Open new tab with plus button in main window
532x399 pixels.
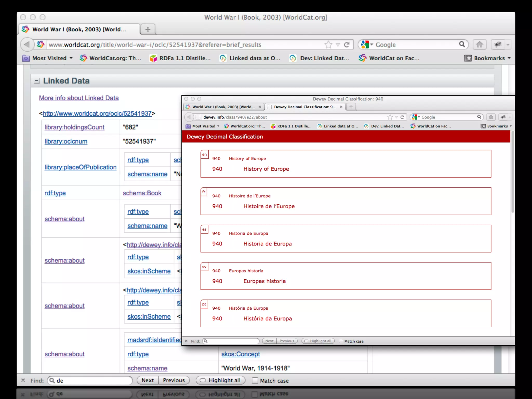coord(148,29)
